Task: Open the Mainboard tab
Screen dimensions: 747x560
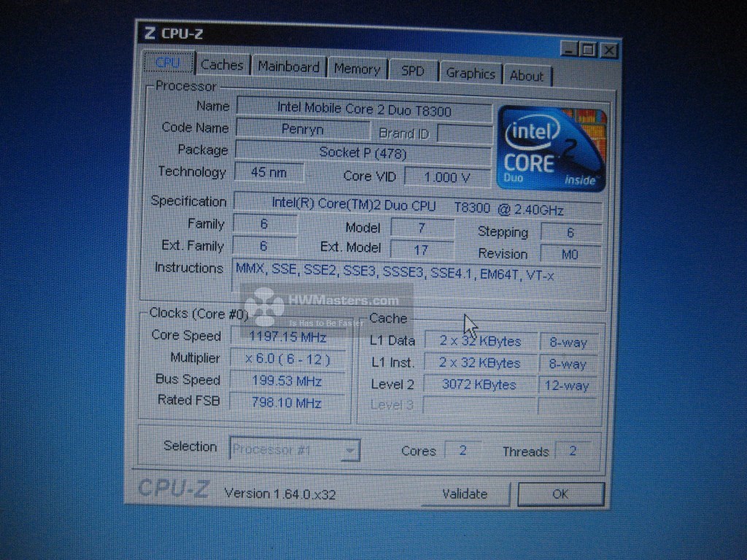Action: click(289, 66)
